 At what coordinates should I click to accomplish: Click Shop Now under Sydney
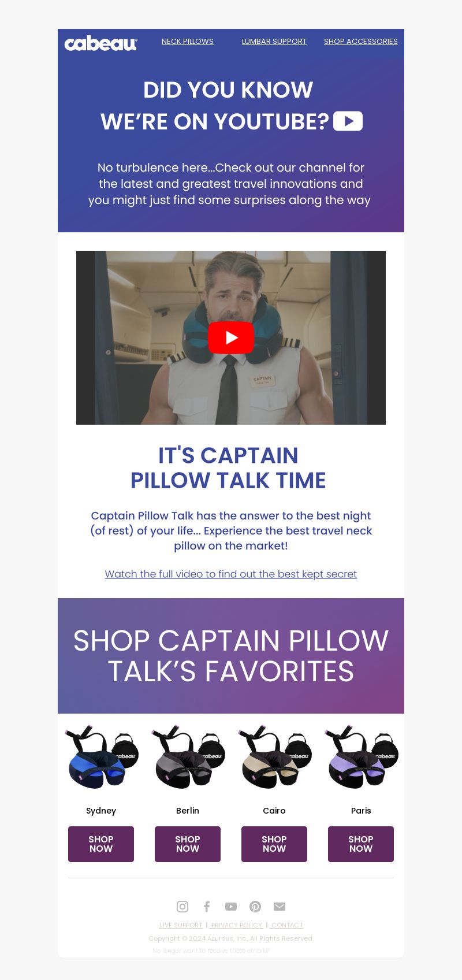pyautogui.click(x=101, y=844)
